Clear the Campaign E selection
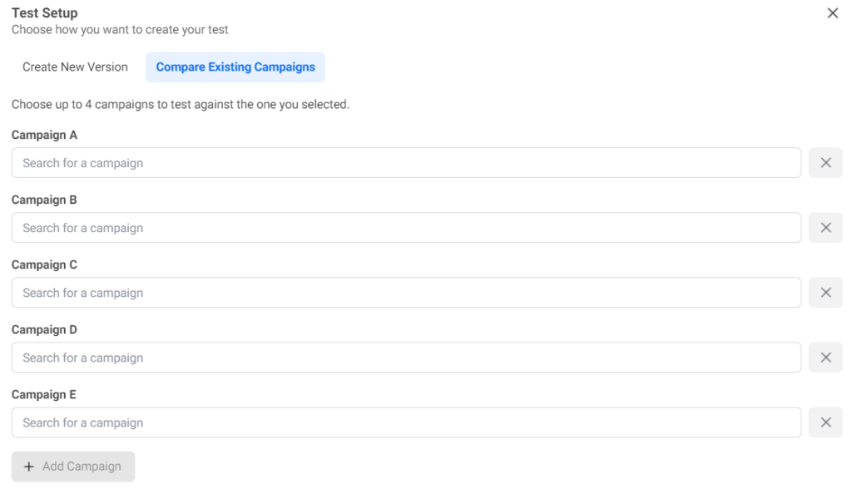 (825, 422)
